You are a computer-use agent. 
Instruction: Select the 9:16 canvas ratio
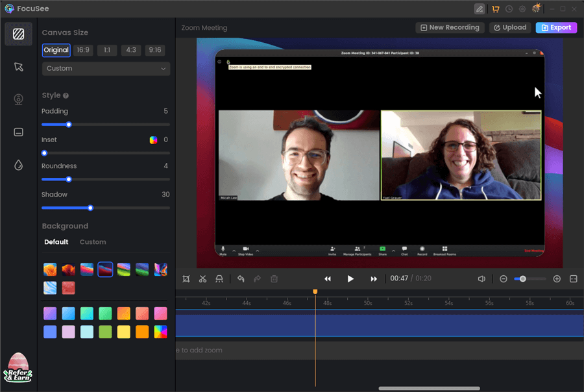(155, 50)
